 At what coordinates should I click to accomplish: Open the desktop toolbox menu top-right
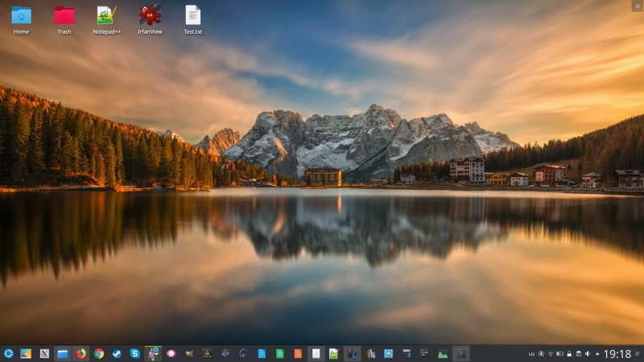[x=638, y=6]
